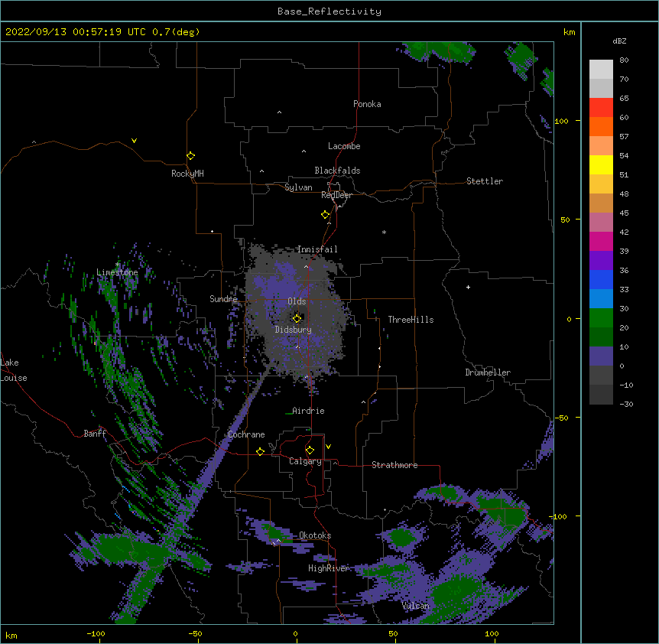Click the Sylvan label
659x644 pixels.
pyautogui.click(x=298, y=187)
